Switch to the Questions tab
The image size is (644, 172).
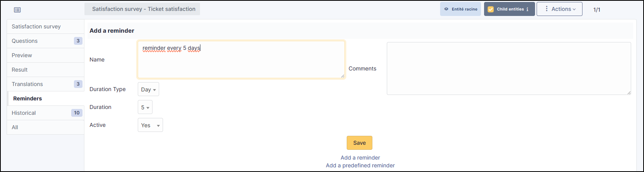pyautogui.click(x=25, y=41)
